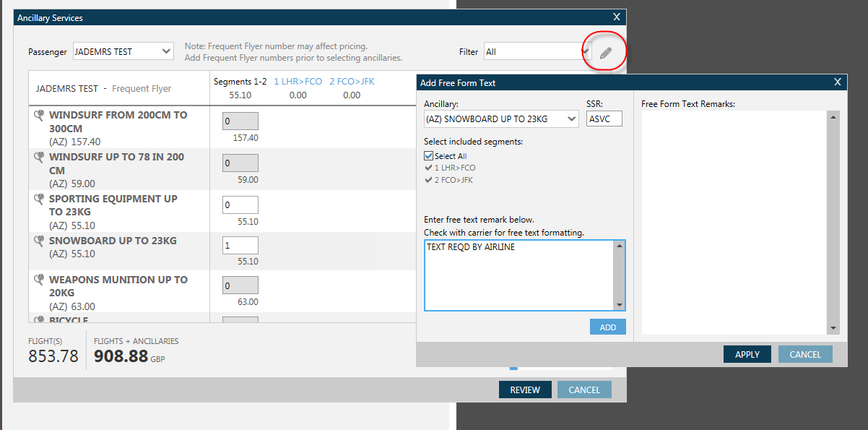Select the 2 FCO>JFK segment header link

[352, 82]
